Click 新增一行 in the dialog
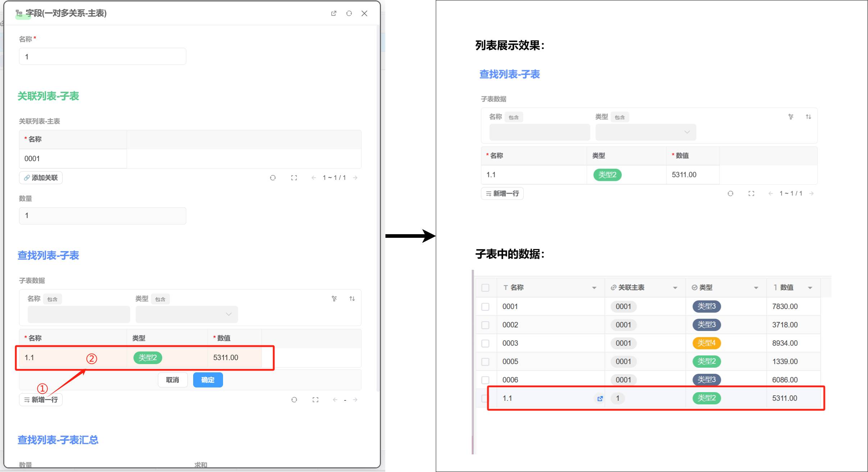This screenshot has width=868, height=472. tap(41, 400)
